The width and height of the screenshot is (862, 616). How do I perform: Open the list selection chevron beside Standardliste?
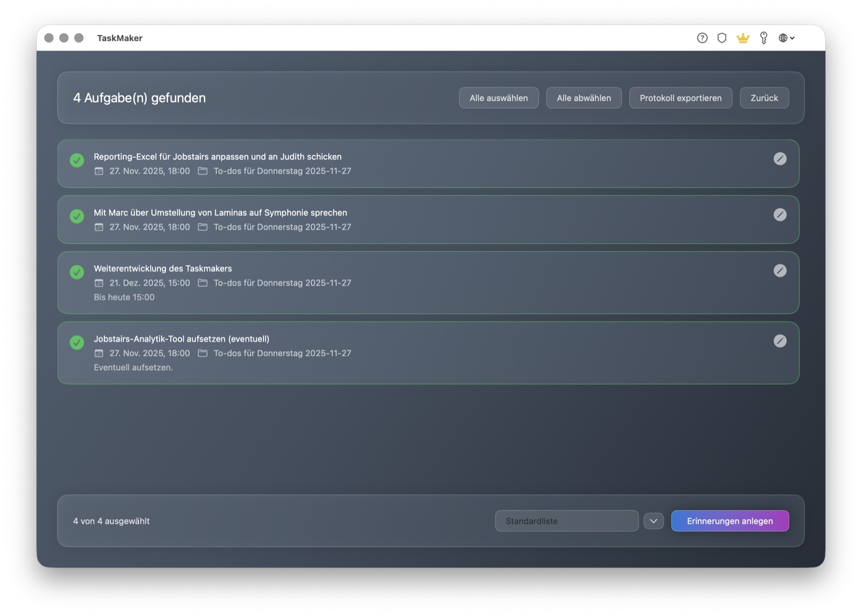[x=654, y=521]
